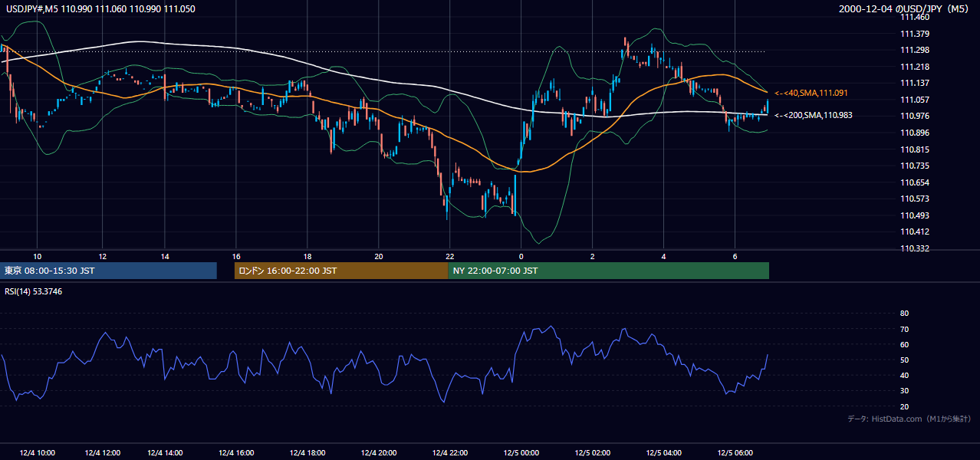Click hour tick 16 under price chart
The image size is (980, 460).
click(x=236, y=256)
